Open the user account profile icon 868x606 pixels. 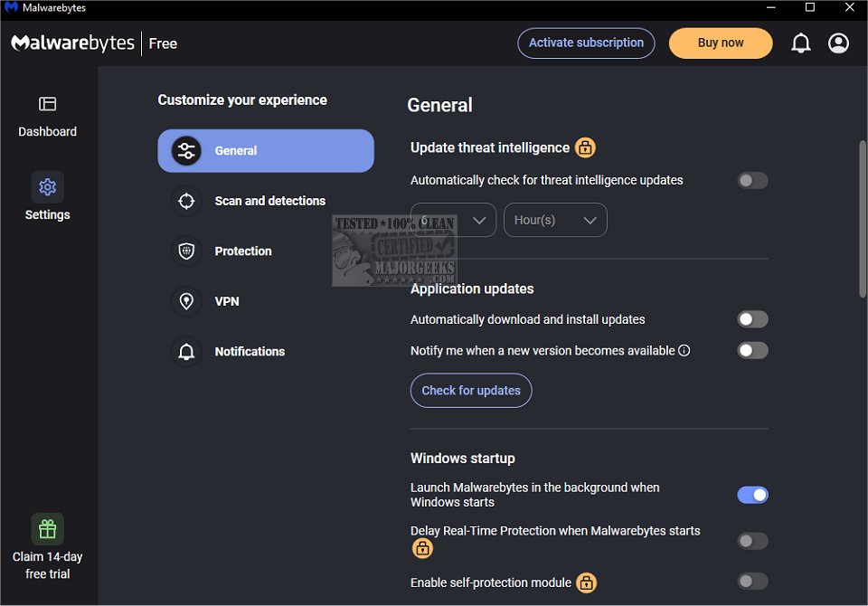(x=838, y=43)
